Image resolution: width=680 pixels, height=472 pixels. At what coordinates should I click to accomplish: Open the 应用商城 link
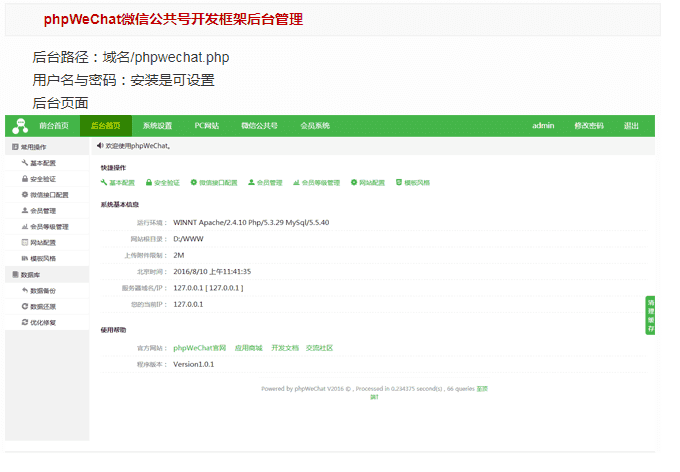[x=248, y=348]
